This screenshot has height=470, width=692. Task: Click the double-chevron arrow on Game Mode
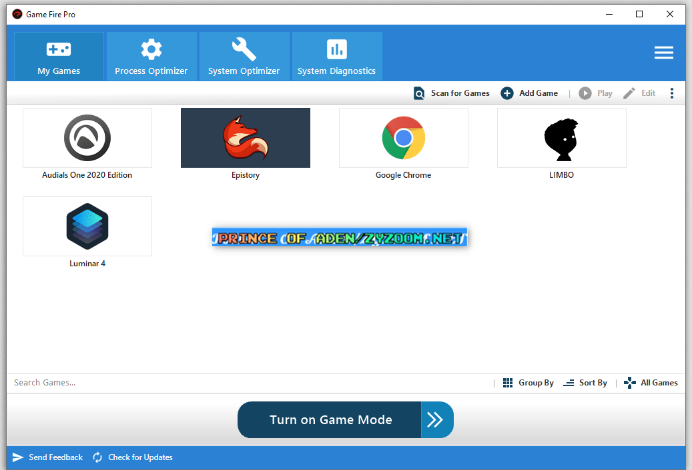(x=436, y=420)
